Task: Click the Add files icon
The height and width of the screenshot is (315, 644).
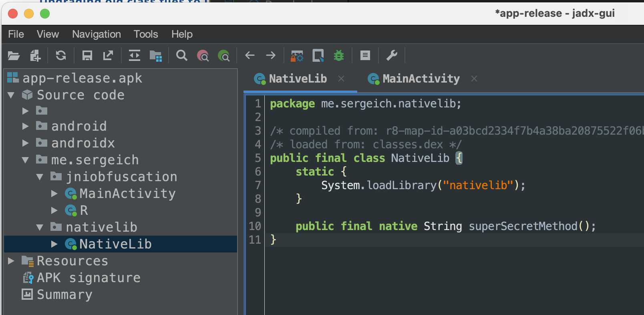Action: pyautogui.click(x=35, y=56)
